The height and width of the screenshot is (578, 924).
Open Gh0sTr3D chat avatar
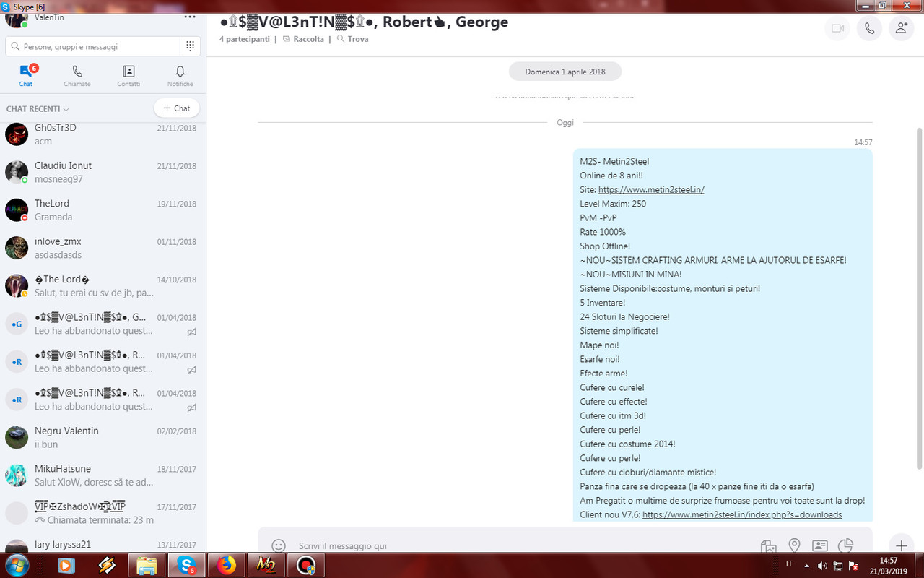point(17,134)
